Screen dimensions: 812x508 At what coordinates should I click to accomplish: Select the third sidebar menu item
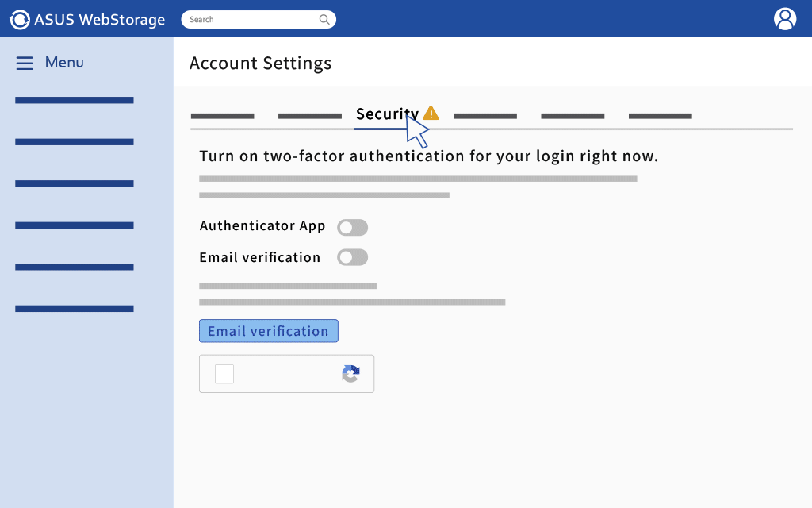[x=75, y=183]
